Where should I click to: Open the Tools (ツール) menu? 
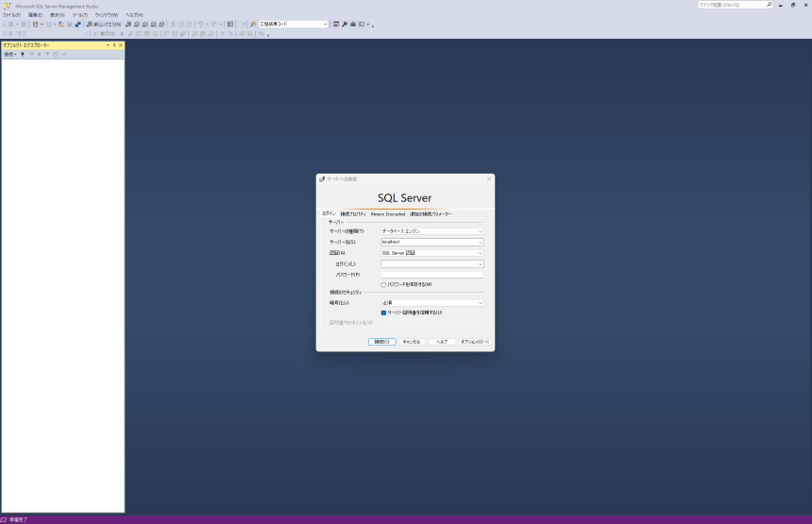click(79, 15)
